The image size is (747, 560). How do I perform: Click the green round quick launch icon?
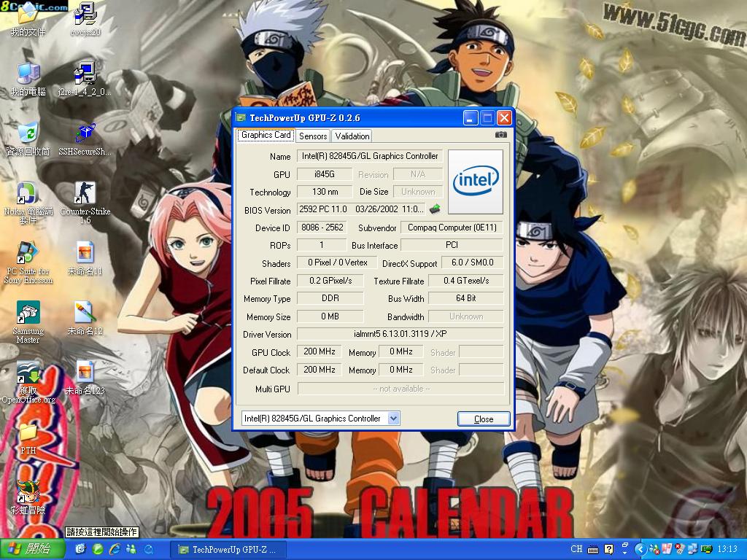click(x=98, y=549)
